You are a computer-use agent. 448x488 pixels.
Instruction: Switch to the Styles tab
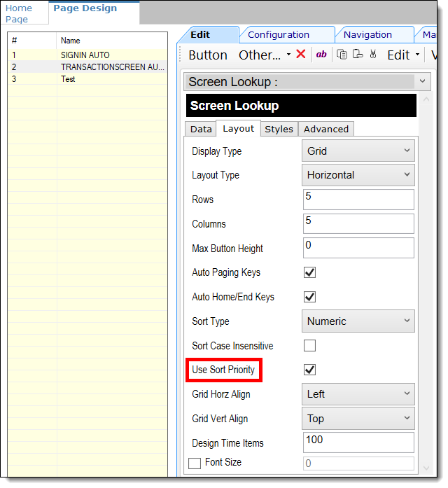click(x=279, y=129)
